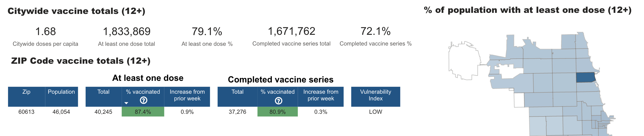Click the green 80.9% vaccinated cell
The width and height of the screenshot is (644, 136).
(x=277, y=112)
